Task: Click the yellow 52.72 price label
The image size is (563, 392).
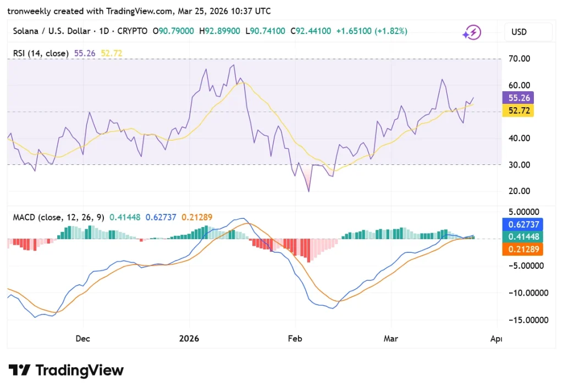Action: click(517, 111)
